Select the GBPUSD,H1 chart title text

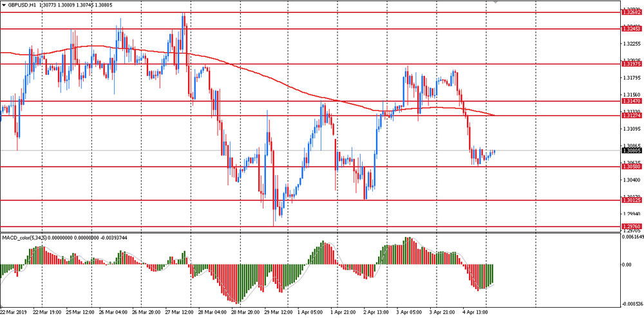point(21,5)
